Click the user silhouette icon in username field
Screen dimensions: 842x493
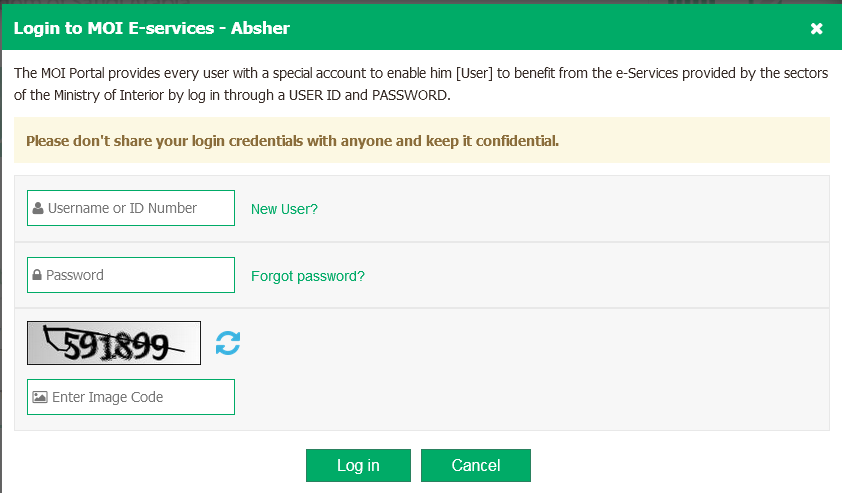38,208
